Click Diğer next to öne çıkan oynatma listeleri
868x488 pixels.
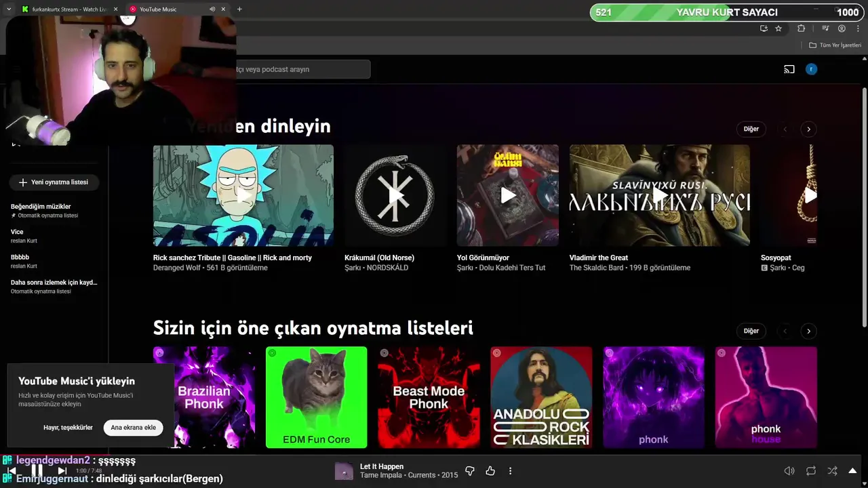coord(751,331)
